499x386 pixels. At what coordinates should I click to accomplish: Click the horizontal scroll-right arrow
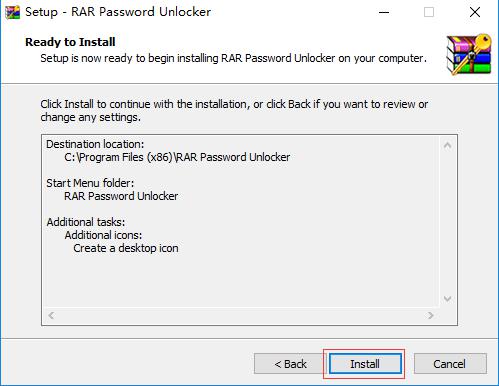431,315
